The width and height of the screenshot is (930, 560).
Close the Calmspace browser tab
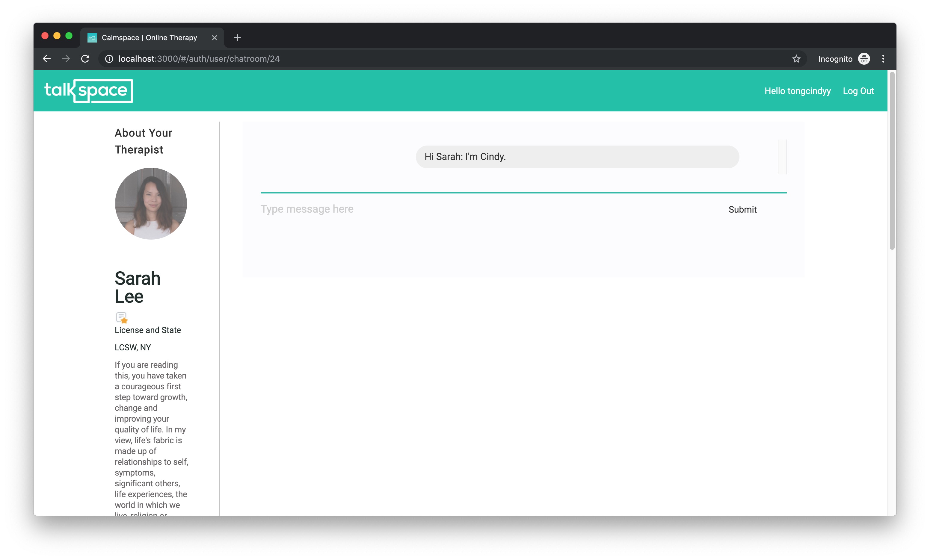(215, 38)
